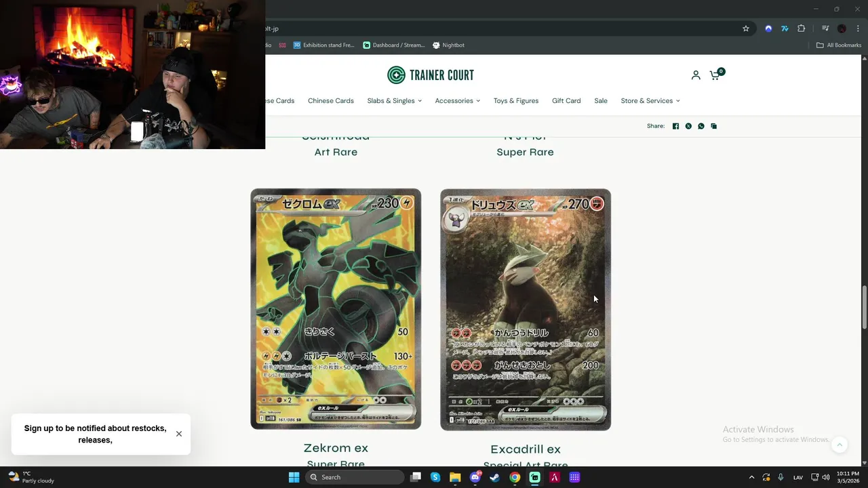The image size is (868, 488).
Task: Expand the Slabs & Singles dropdown
Action: (x=394, y=101)
